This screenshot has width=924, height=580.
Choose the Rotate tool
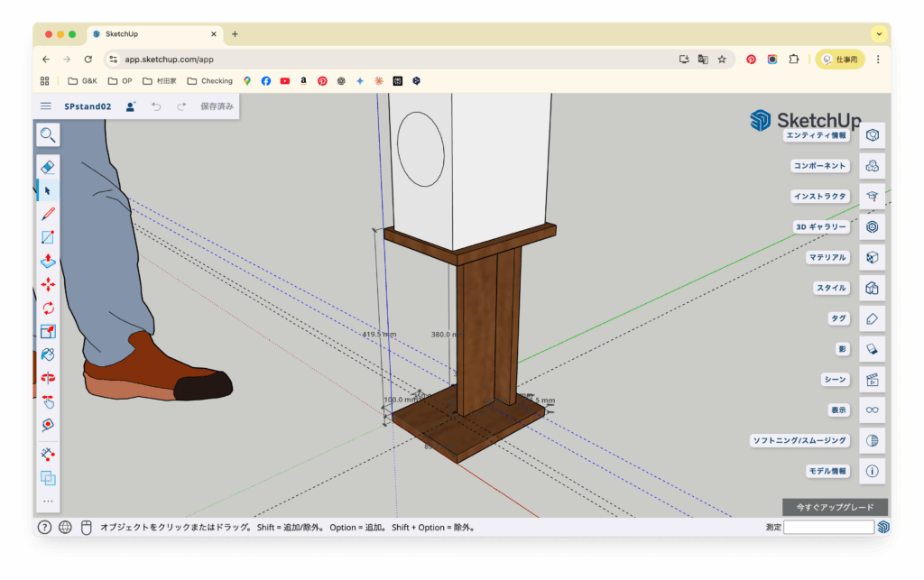[x=48, y=308]
